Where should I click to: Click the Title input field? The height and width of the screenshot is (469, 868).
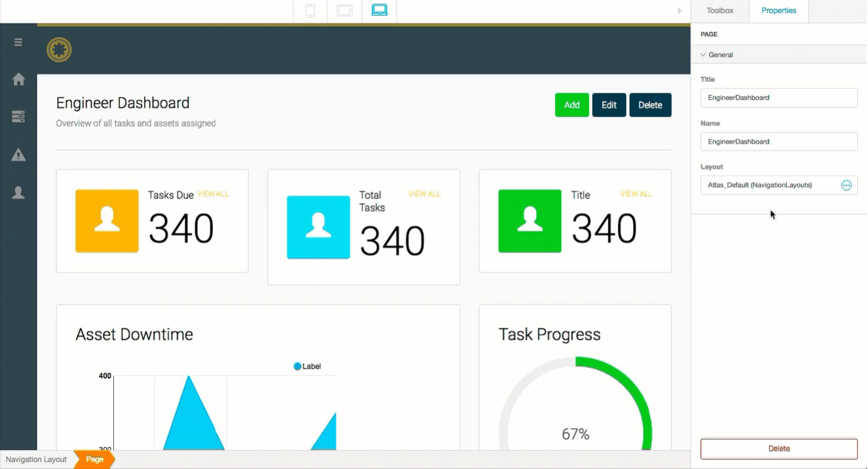click(779, 98)
